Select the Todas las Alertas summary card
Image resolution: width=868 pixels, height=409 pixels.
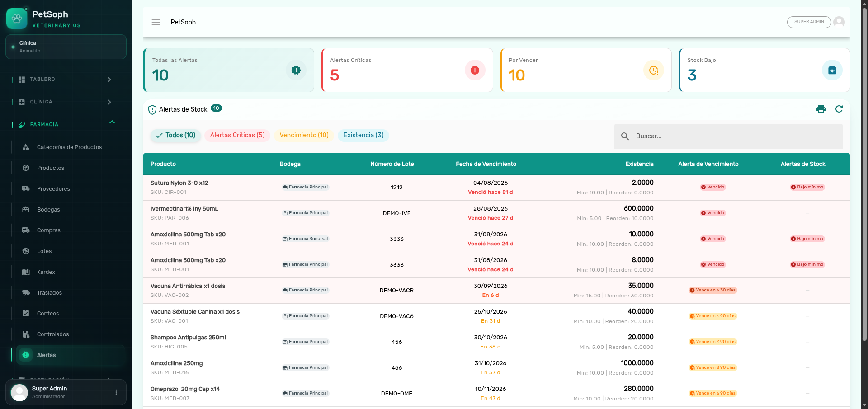click(x=229, y=70)
